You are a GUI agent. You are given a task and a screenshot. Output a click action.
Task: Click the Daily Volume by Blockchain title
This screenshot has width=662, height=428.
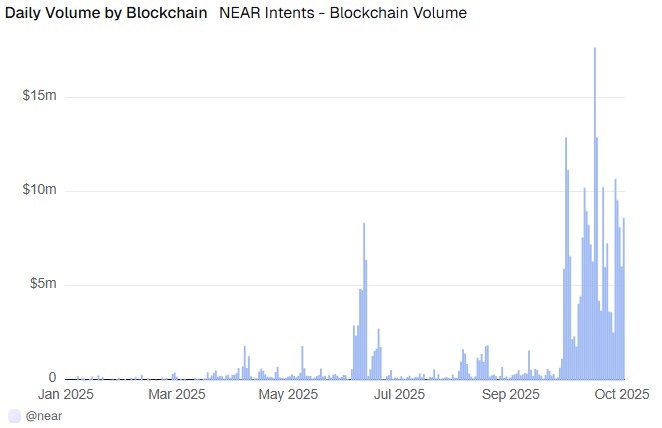coord(106,14)
